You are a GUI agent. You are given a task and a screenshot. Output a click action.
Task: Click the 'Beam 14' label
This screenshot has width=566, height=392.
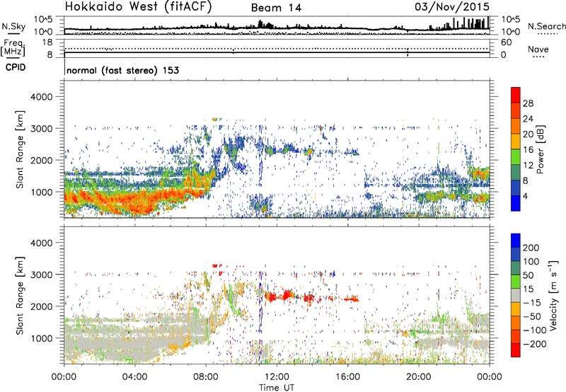point(276,8)
